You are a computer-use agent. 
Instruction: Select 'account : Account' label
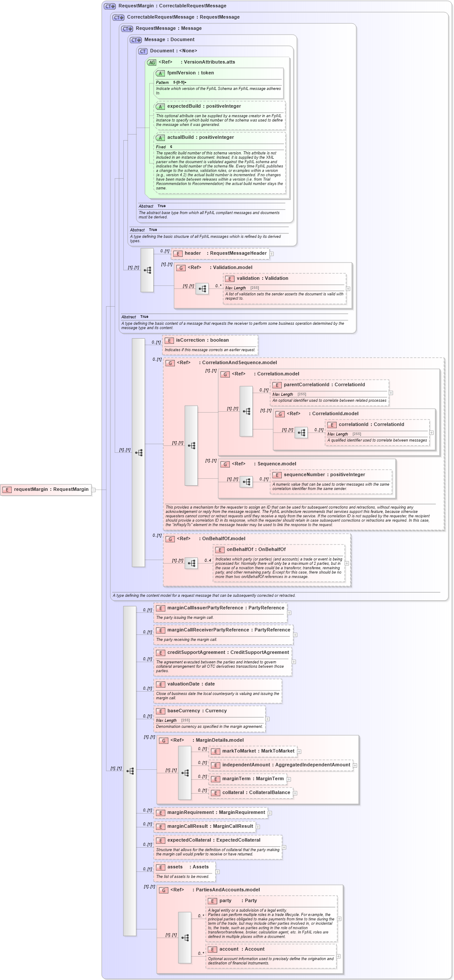[x=242, y=949]
